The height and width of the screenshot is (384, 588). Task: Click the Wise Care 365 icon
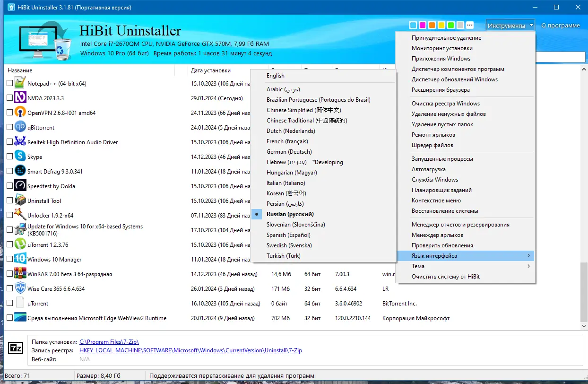pyautogui.click(x=20, y=288)
